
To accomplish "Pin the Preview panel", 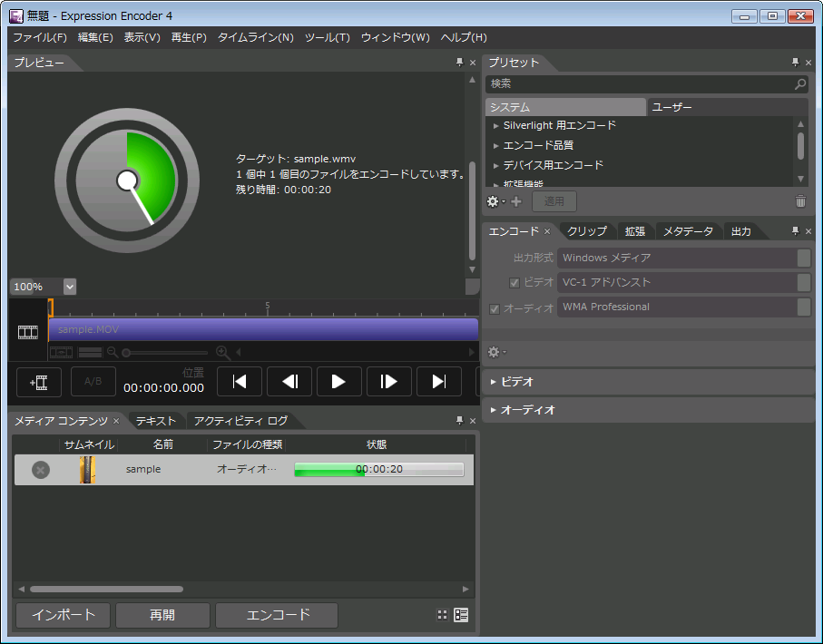I will [460, 63].
